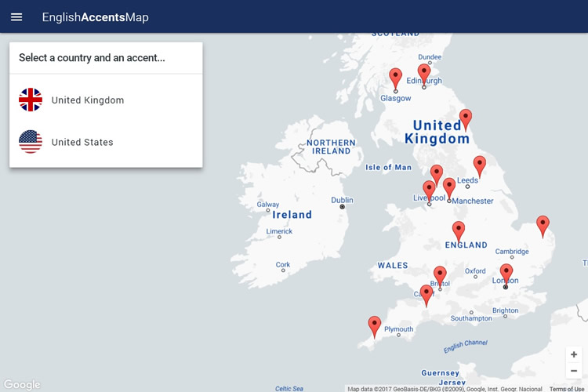
Task: Zoom in on the map
Action: pyautogui.click(x=574, y=354)
